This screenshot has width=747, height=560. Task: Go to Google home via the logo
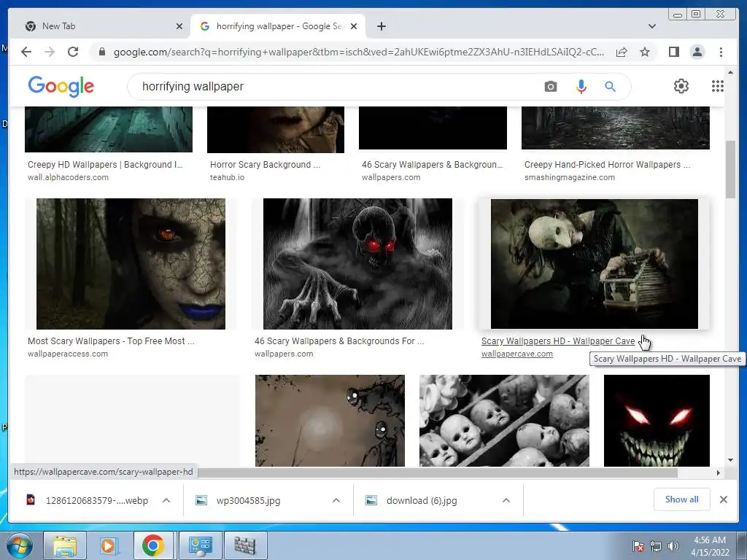click(x=61, y=86)
